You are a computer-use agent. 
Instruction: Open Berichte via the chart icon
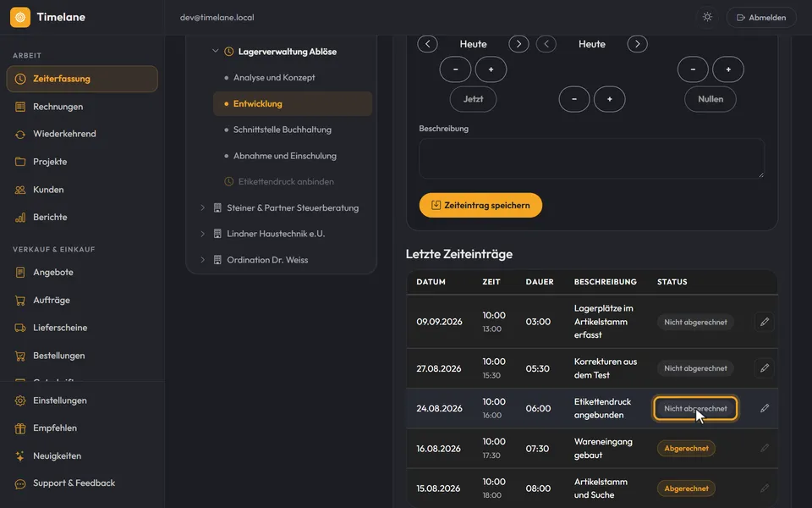[20, 218]
